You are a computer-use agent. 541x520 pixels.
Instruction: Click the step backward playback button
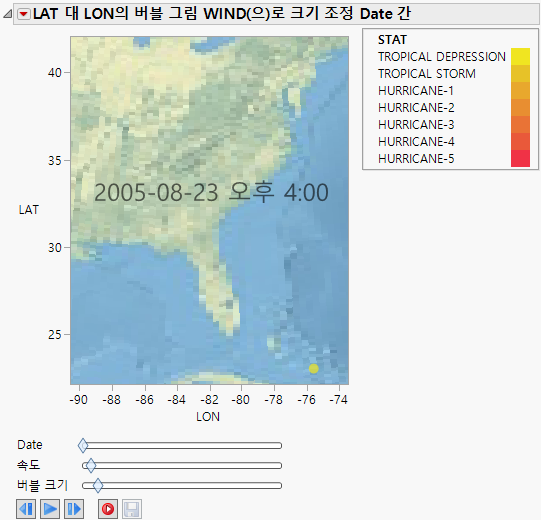(26, 509)
